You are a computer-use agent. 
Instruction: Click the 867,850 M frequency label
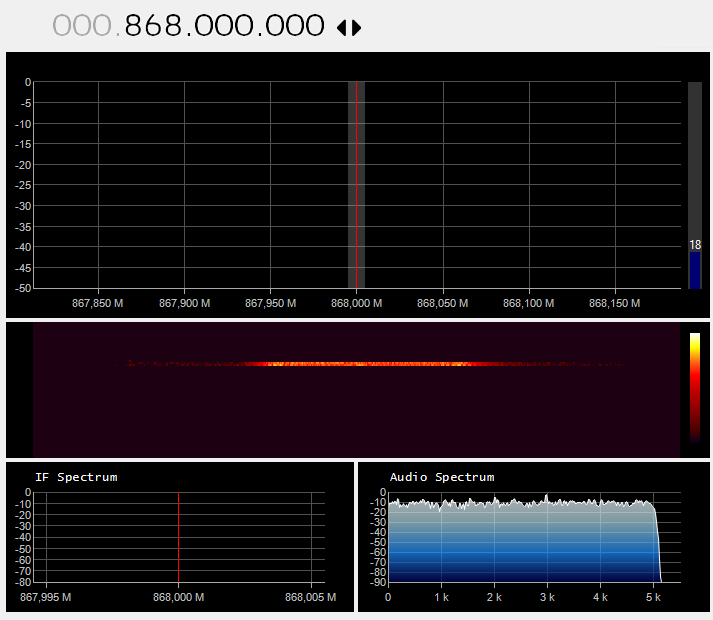click(x=98, y=303)
